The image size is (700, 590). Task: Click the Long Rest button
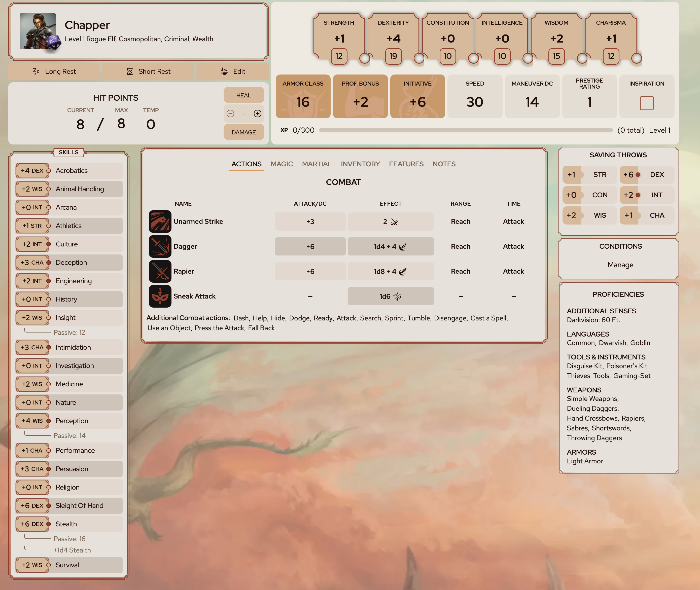(54, 71)
